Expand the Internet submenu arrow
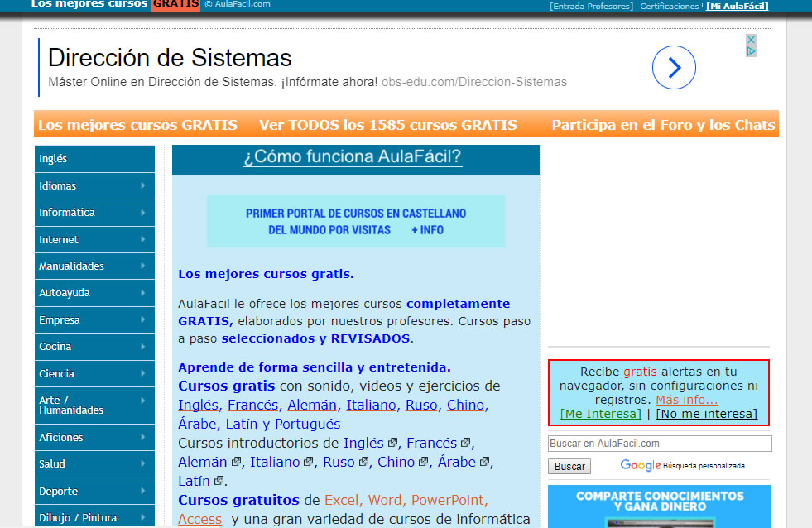Screen dimensions: 812x528 143,239
